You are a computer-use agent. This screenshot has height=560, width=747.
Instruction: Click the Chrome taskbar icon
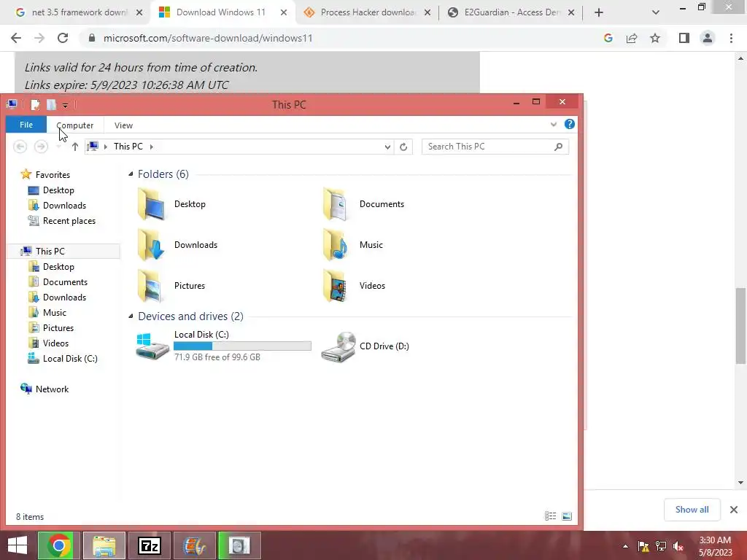tap(58, 545)
